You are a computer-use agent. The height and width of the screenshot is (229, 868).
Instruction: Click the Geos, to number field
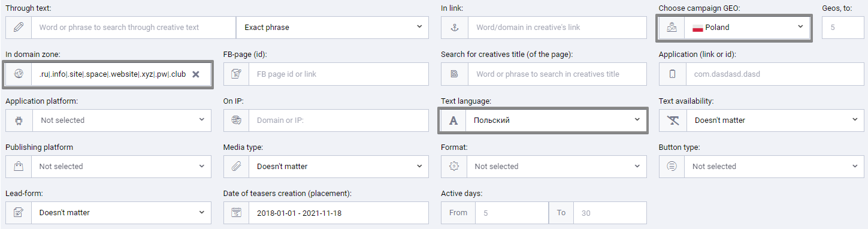pyautogui.click(x=843, y=28)
